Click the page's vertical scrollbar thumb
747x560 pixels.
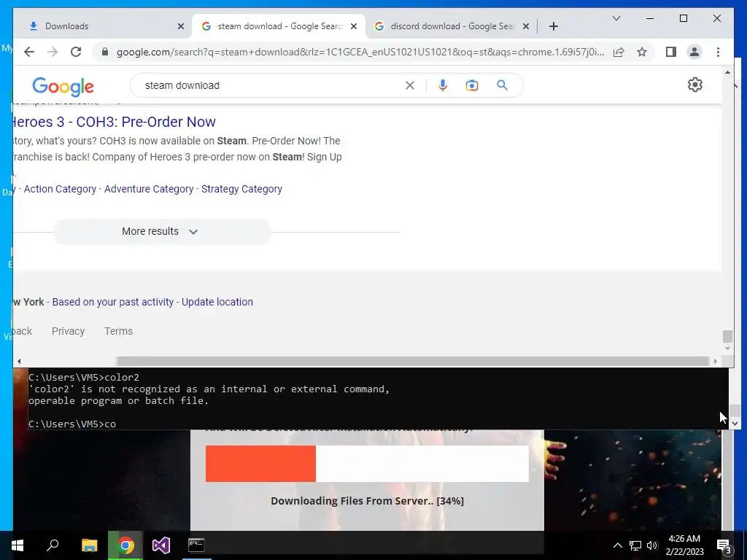pyautogui.click(x=727, y=336)
